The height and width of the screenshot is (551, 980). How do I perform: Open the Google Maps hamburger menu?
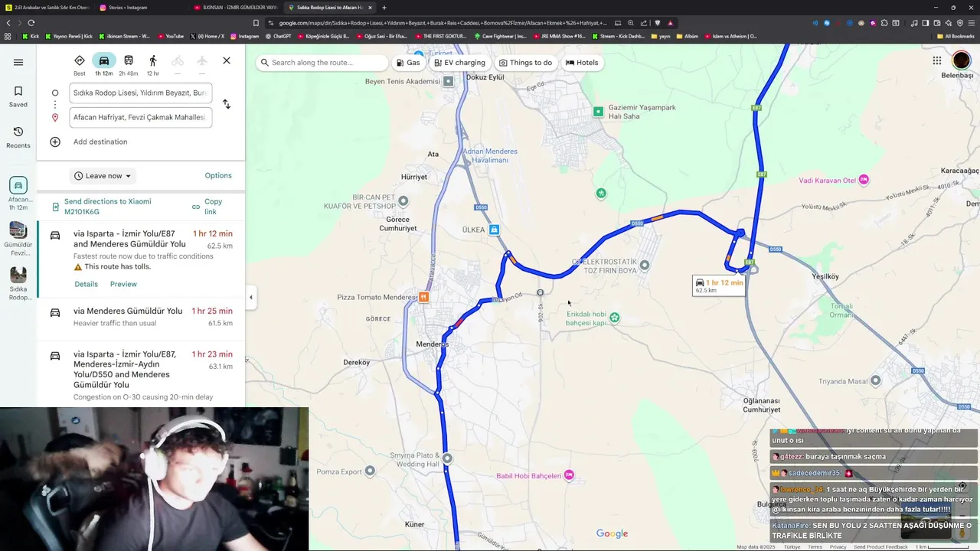18,62
